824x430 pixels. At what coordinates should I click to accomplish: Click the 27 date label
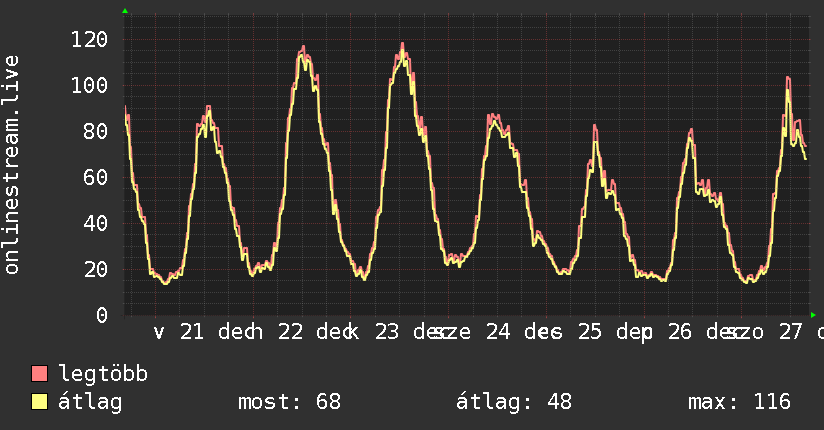[x=791, y=332]
